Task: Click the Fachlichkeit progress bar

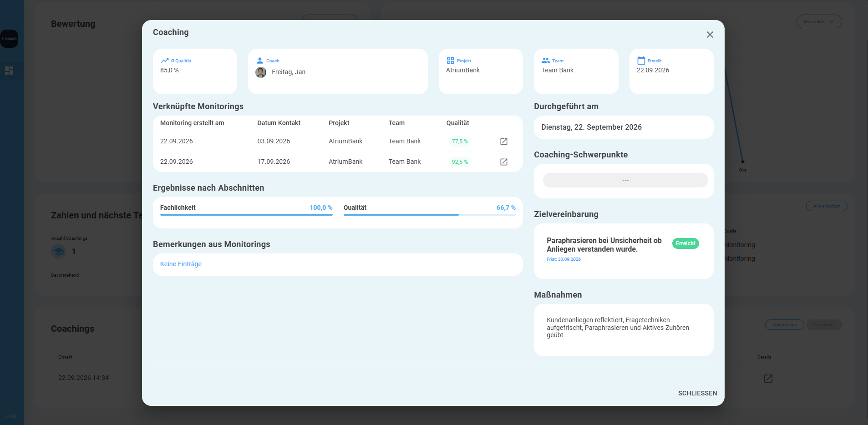Action: [246, 215]
